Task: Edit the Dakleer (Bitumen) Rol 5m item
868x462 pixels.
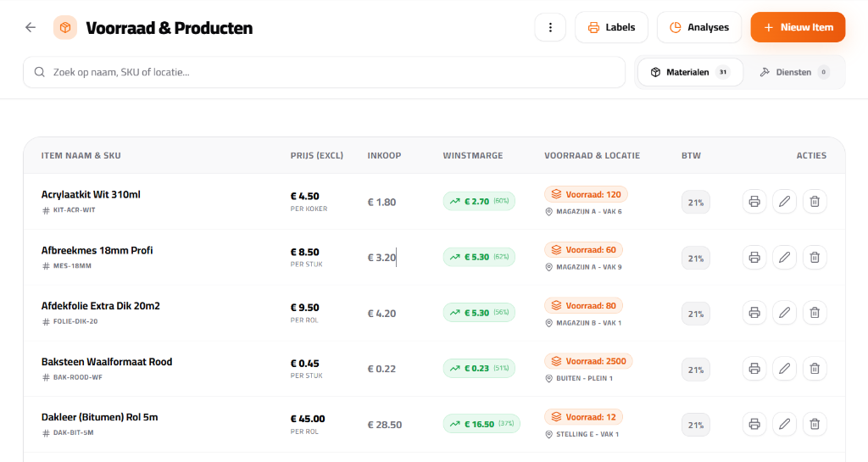Action: [784, 425]
